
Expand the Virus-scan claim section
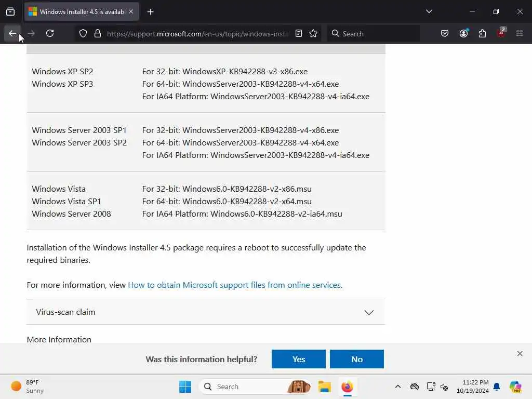tap(206, 312)
